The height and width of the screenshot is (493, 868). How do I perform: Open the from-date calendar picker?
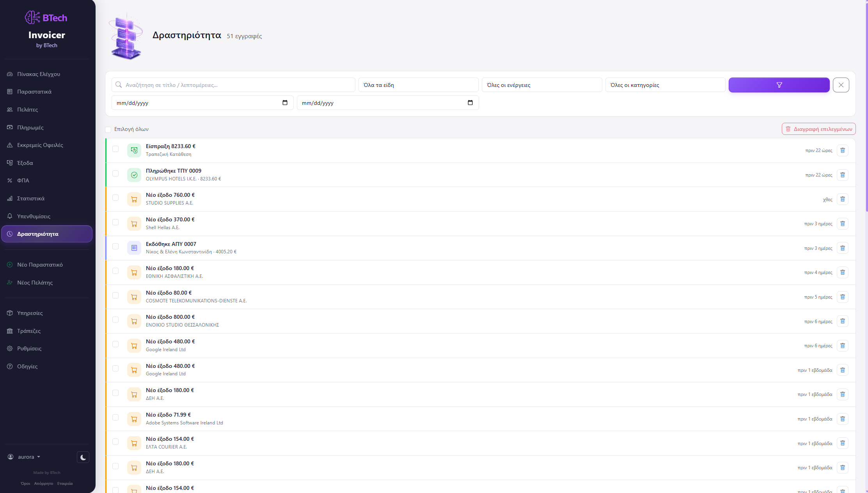tap(285, 103)
